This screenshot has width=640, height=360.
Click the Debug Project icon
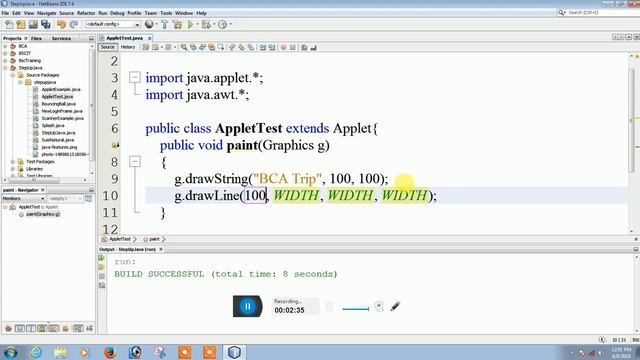(206, 24)
